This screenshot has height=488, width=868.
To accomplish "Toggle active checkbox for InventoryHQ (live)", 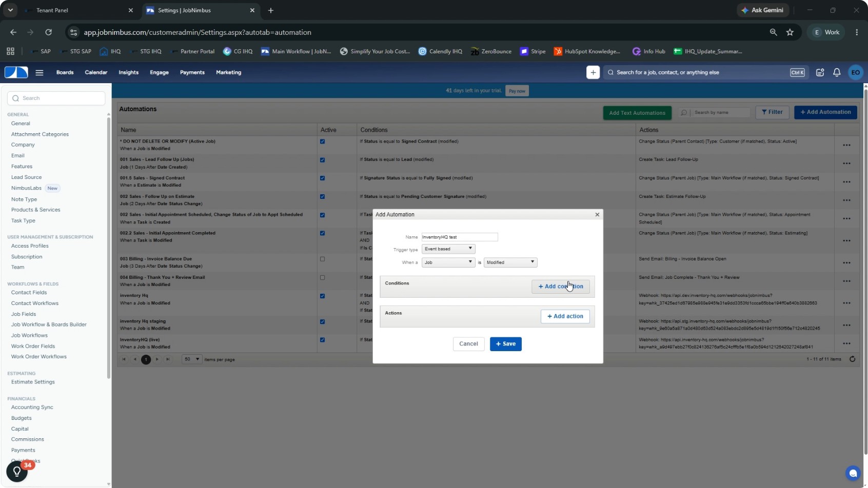I will tap(322, 340).
